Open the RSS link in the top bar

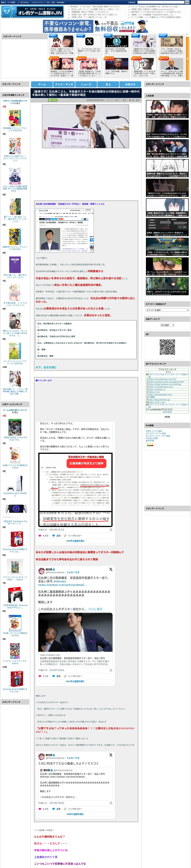(48, 2)
